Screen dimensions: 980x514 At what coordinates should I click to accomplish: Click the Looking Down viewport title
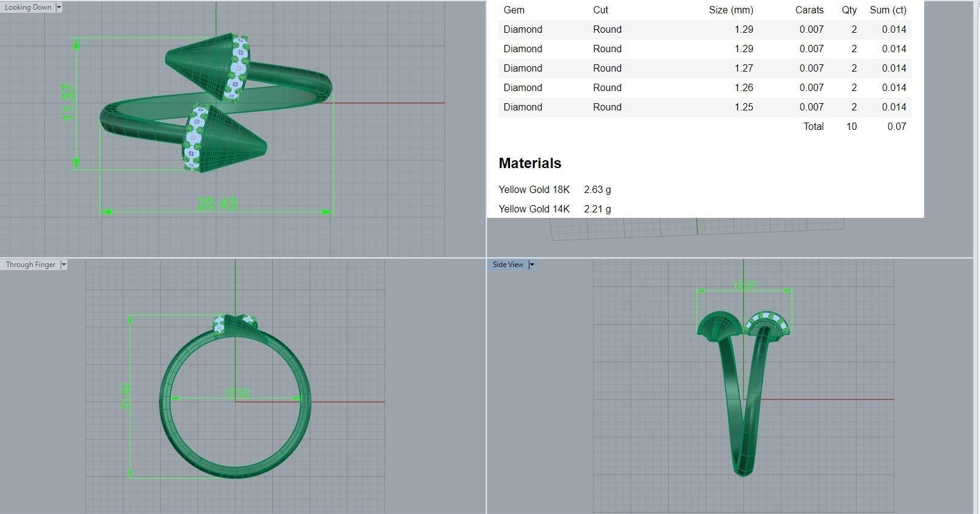click(x=28, y=7)
